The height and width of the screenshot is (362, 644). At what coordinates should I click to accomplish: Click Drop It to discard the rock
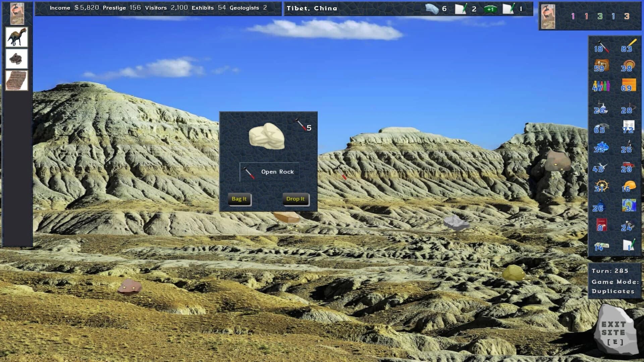click(x=295, y=199)
